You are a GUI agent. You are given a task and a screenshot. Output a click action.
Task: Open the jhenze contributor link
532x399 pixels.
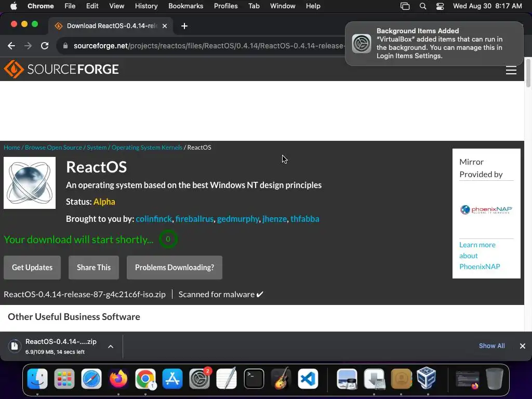point(274,219)
